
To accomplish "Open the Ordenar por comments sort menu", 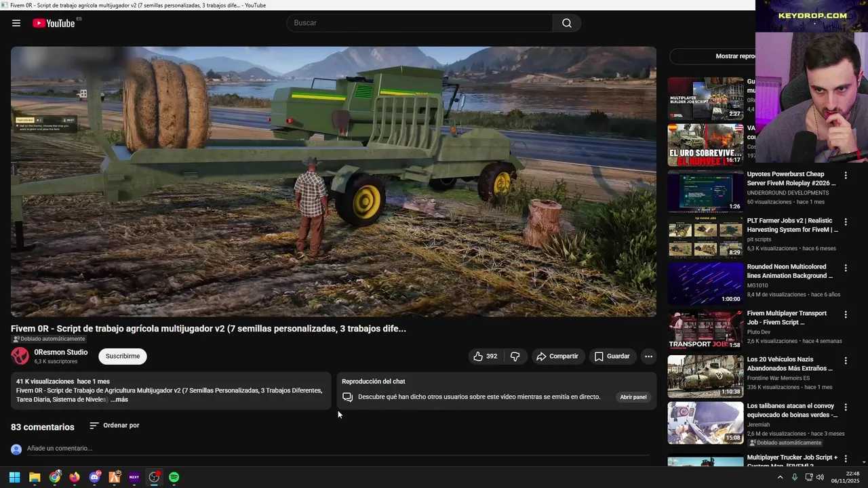I will click(x=115, y=426).
